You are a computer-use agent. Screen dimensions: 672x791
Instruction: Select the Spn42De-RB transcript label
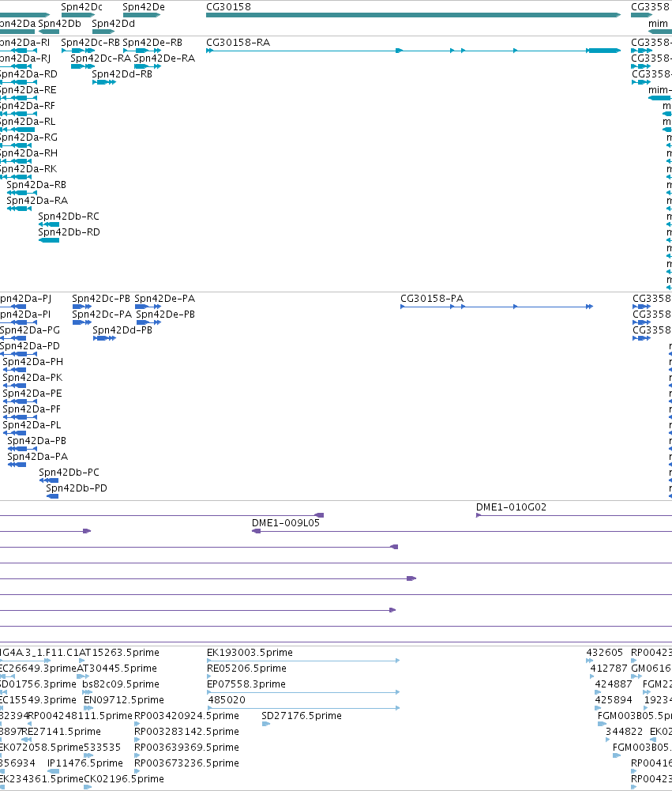152,43
